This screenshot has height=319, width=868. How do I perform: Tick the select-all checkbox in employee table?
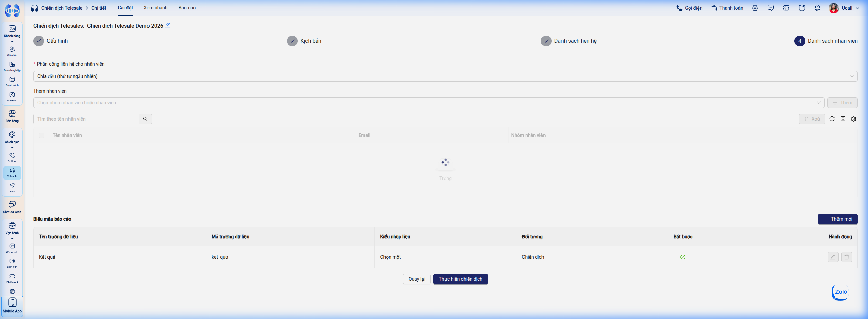(x=42, y=135)
